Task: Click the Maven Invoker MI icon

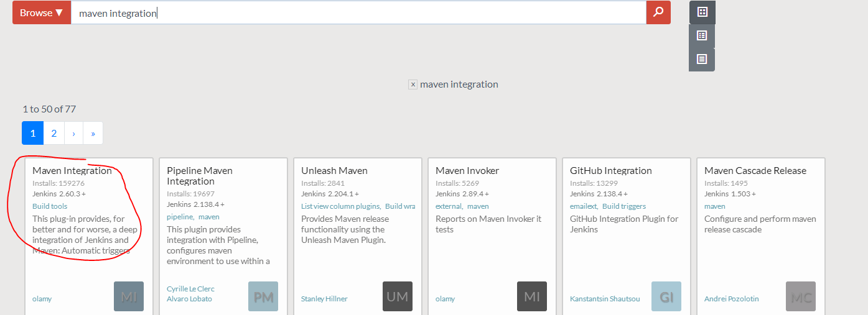Action: pos(532,296)
